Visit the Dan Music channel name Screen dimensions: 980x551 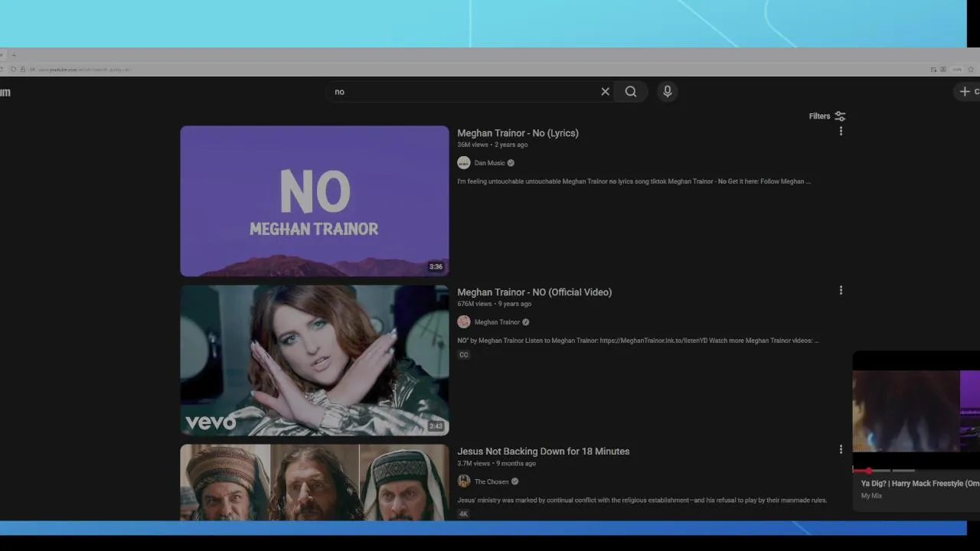click(x=489, y=163)
